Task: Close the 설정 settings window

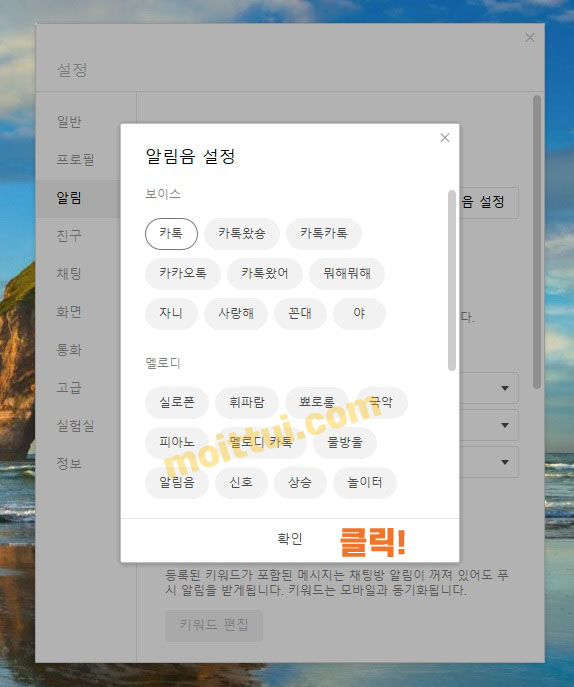Action: click(530, 38)
